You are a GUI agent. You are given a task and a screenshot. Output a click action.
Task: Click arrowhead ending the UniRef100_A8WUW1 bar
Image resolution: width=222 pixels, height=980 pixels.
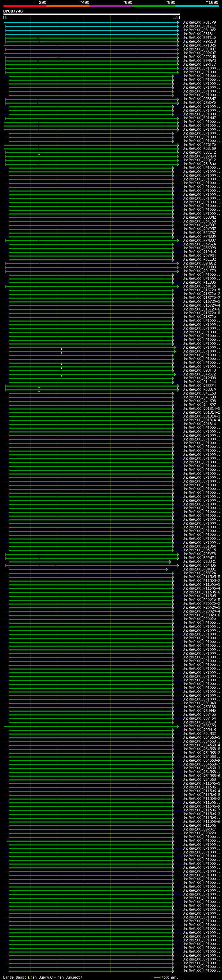point(166,569)
